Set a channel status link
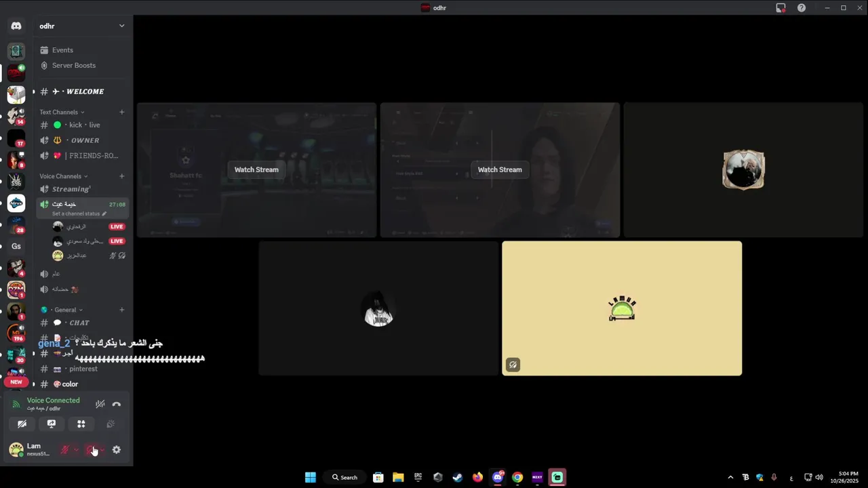The height and width of the screenshot is (488, 868). coord(79,213)
